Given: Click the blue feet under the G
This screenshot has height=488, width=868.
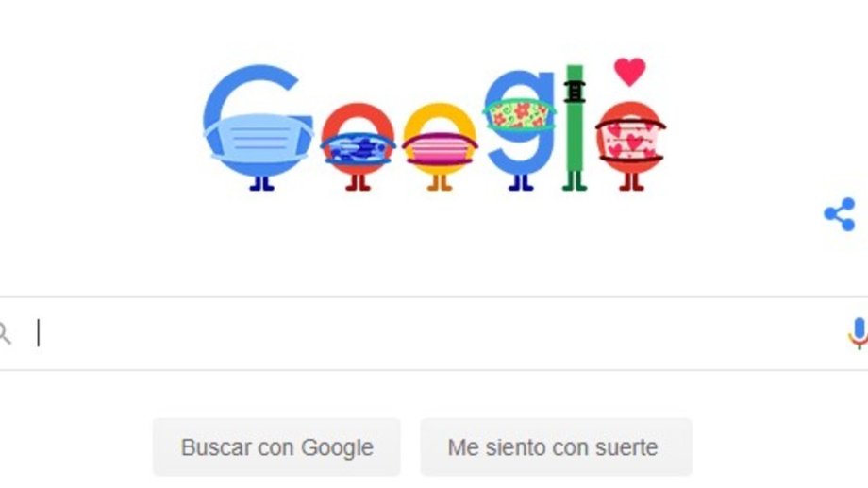Looking at the screenshot, I should [261, 183].
